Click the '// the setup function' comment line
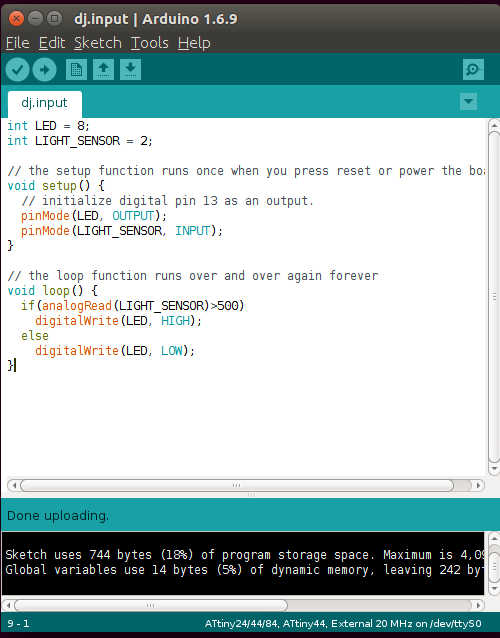Screen dimensions: 500x638 coord(246,171)
